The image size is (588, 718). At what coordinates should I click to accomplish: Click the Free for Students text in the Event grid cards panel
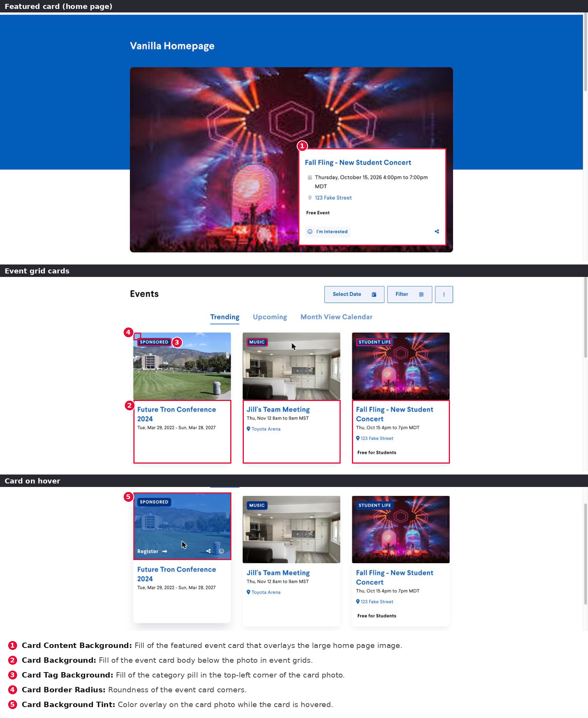377,453
